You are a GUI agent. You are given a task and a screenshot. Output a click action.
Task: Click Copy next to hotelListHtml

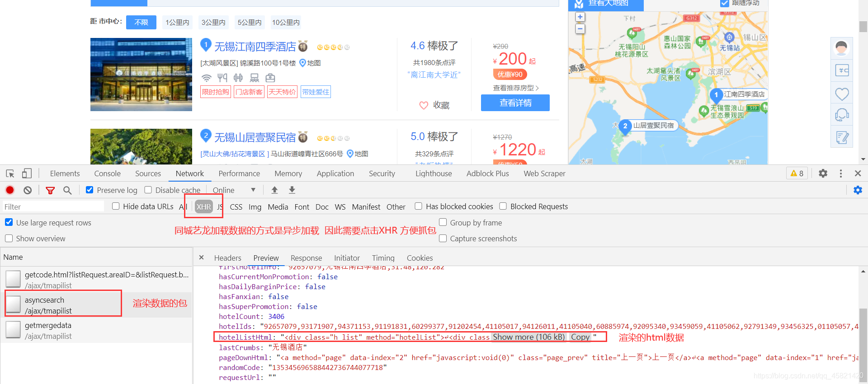(x=580, y=337)
